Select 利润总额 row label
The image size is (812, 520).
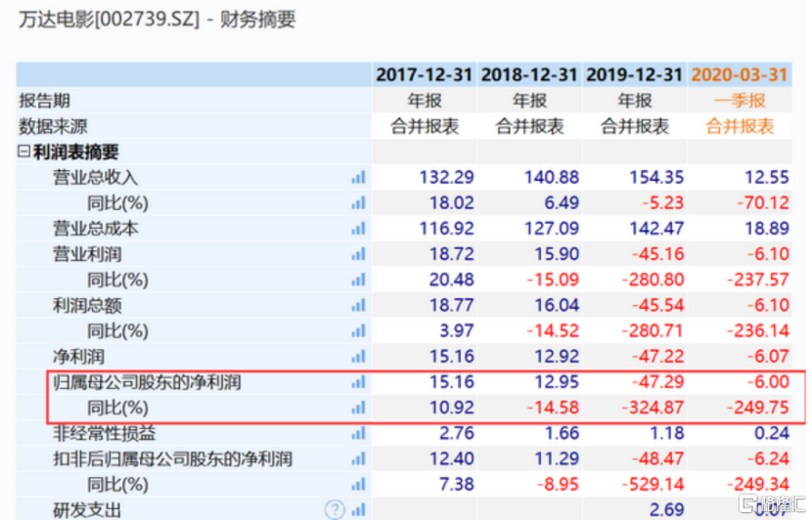pyautogui.click(x=87, y=305)
